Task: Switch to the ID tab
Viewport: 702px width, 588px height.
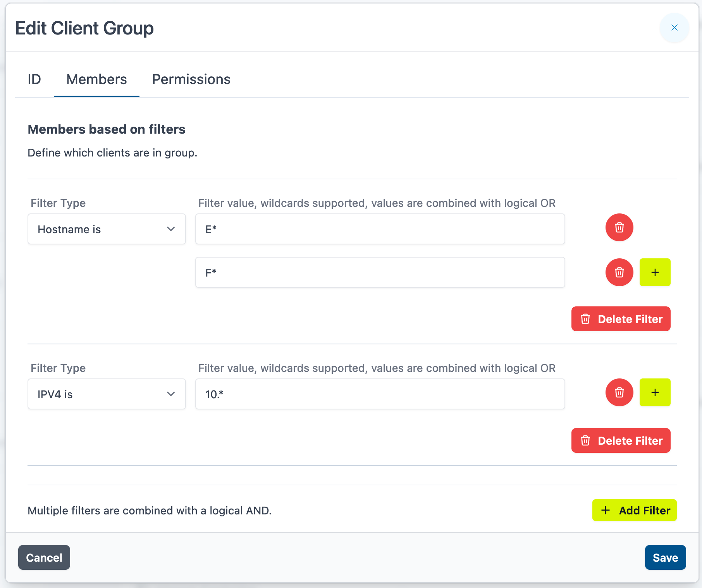Action: coord(34,79)
